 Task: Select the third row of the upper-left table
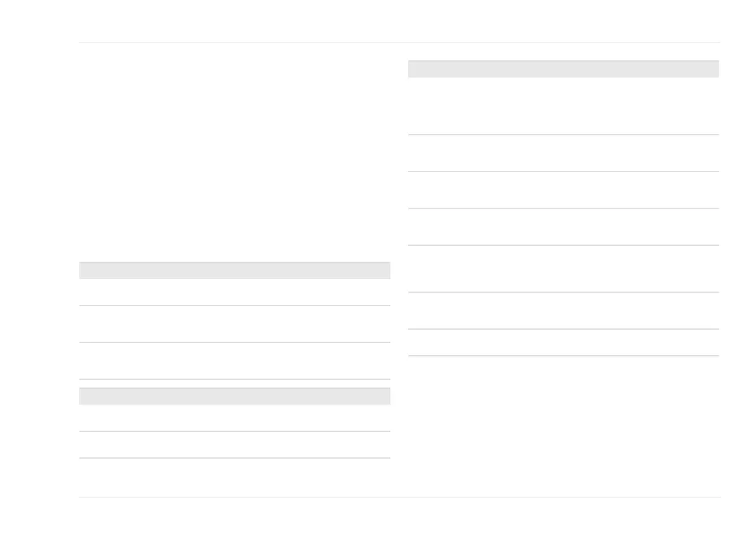[x=234, y=361]
